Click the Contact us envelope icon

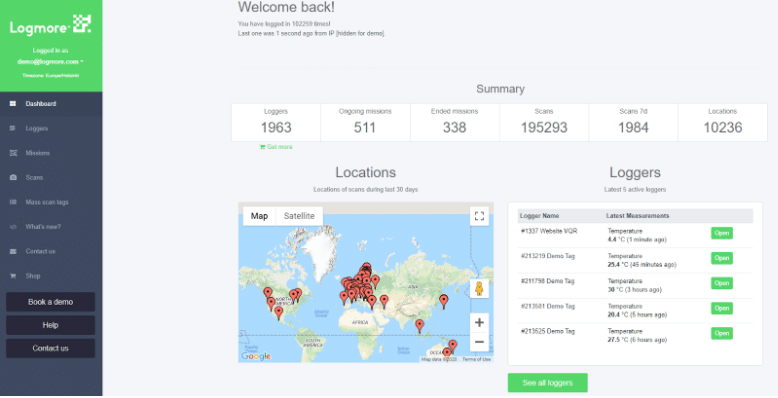(x=13, y=251)
